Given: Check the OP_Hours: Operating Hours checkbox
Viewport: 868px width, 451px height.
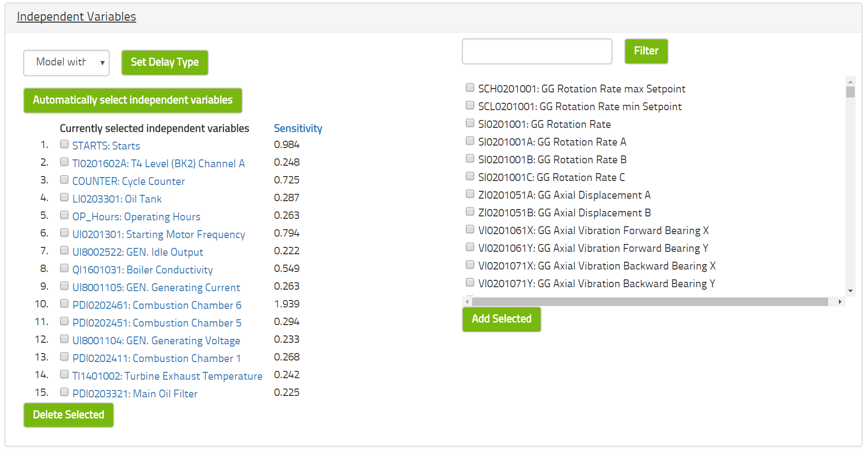Looking at the screenshot, I should click(64, 215).
